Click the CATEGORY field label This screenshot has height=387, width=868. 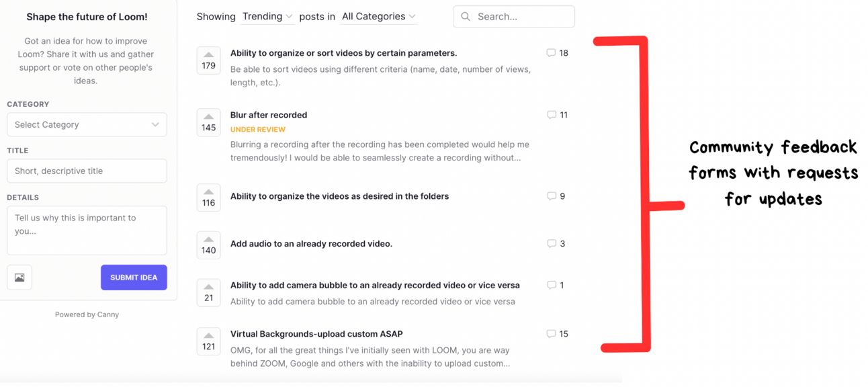tap(28, 104)
